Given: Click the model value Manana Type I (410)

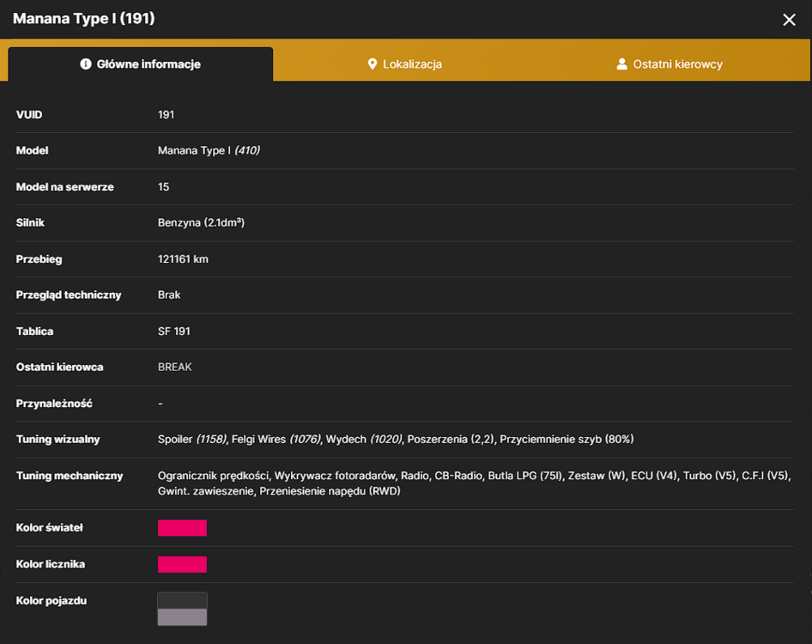Looking at the screenshot, I should 209,150.
